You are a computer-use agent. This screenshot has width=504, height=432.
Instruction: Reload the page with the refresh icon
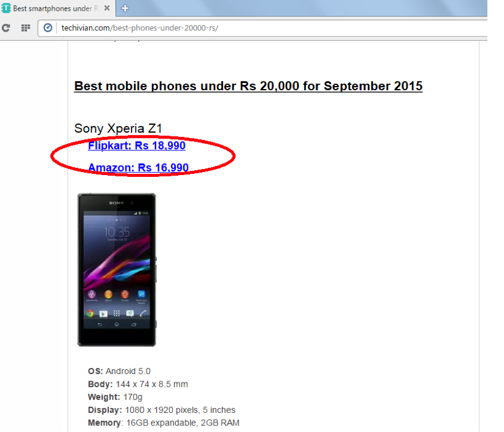(6, 28)
